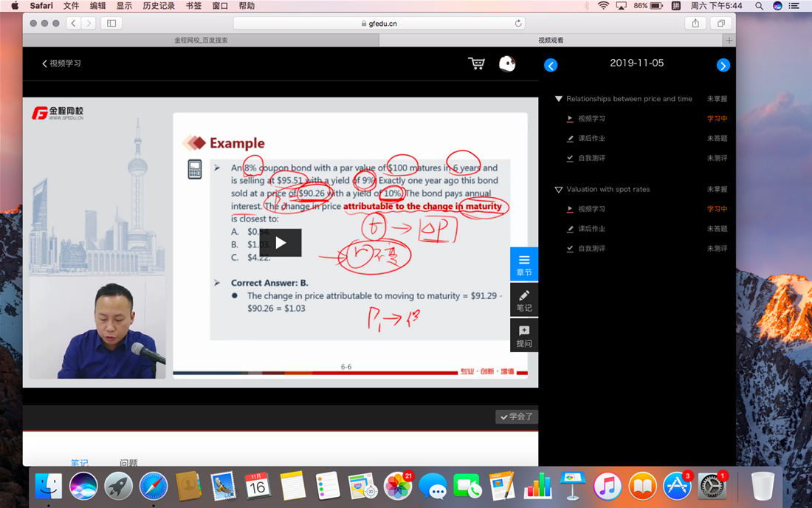Open 课后作业 under Relationships between price and time
The image size is (812, 508).
click(x=591, y=139)
